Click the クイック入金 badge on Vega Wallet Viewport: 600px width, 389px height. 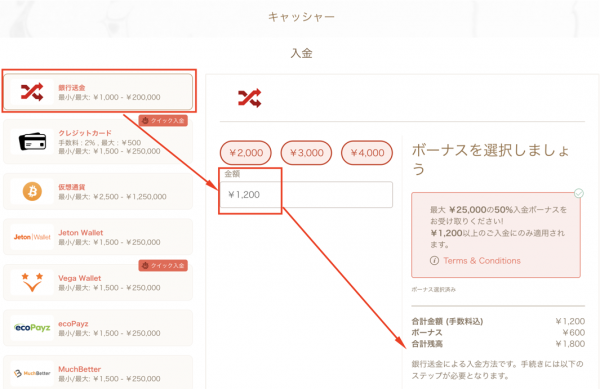(x=163, y=265)
